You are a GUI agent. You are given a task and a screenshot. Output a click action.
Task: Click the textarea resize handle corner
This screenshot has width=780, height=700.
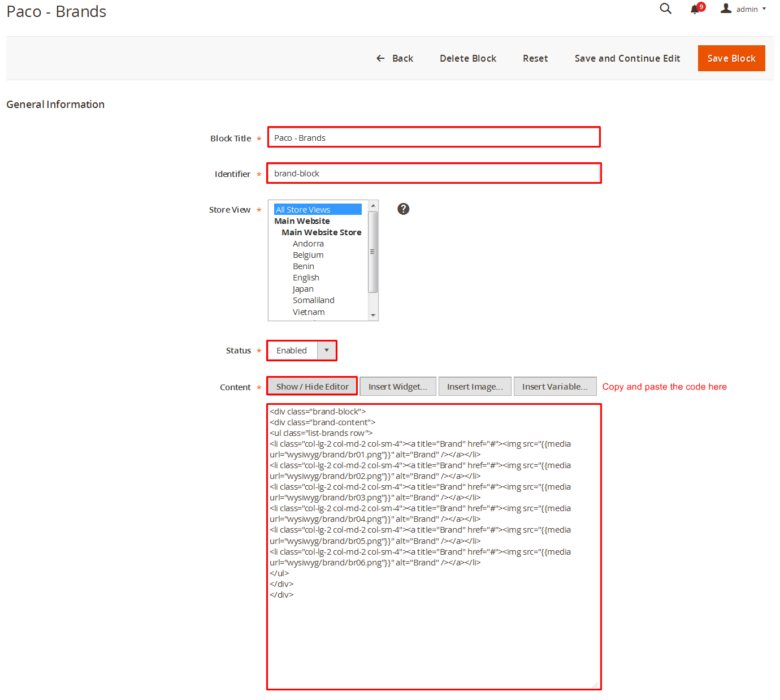pos(595,685)
